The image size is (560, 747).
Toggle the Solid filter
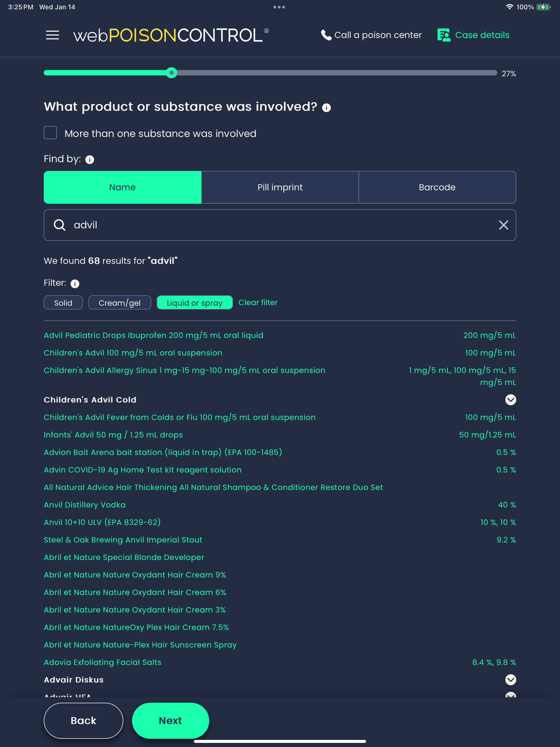click(x=63, y=303)
